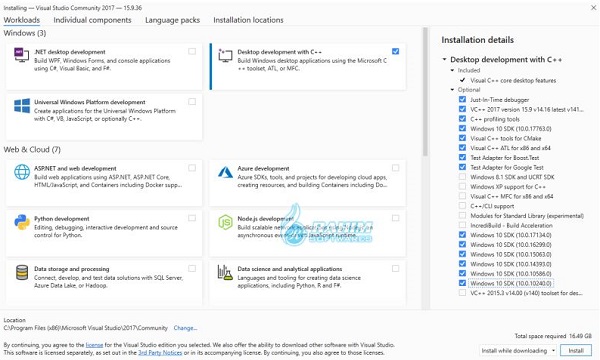Image resolution: width=600 pixels, height=360 pixels.
Task: Enable C++/CLI support option
Action: coord(462,206)
